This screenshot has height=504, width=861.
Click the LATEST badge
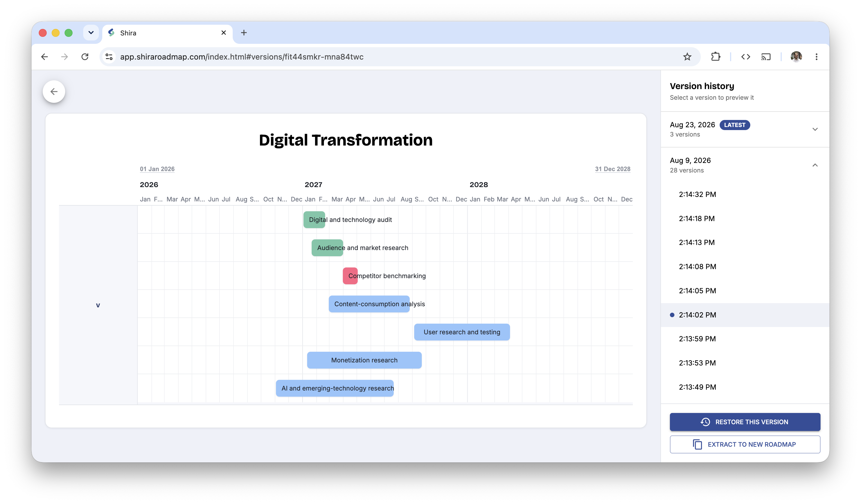click(735, 125)
